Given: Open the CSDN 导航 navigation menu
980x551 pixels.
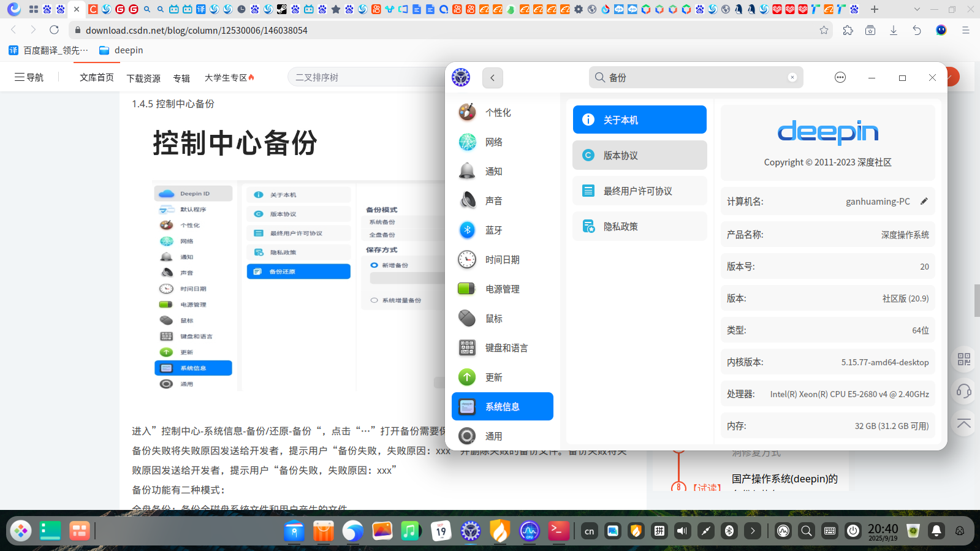Looking at the screenshot, I should click(29, 77).
